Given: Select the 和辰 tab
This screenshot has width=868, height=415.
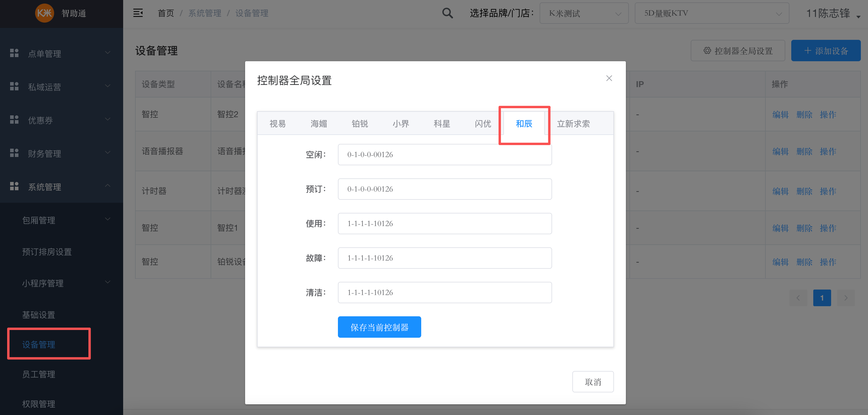Looking at the screenshot, I should pyautogui.click(x=524, y=124).
